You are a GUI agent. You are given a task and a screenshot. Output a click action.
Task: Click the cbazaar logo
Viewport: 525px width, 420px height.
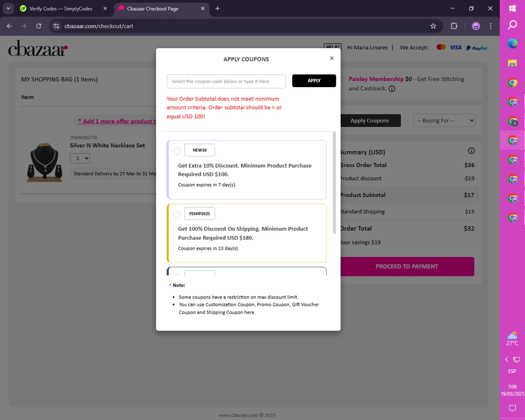pos(38,48)
